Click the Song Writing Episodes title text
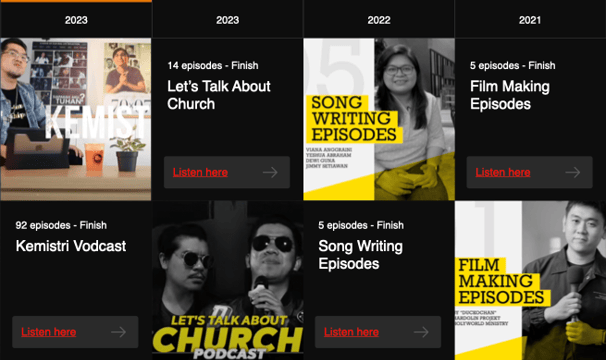 [361, 255]
